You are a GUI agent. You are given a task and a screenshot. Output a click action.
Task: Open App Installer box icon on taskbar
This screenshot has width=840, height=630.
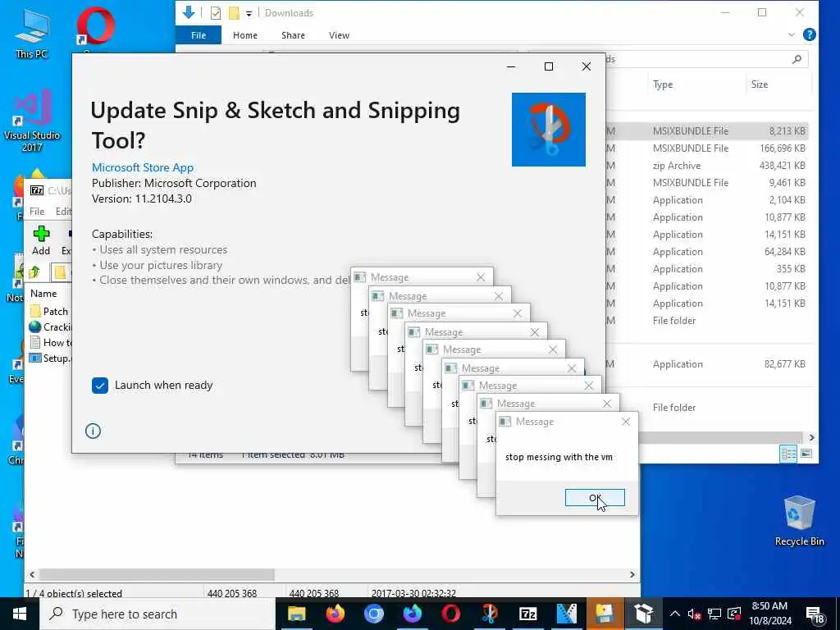[x=643, y=614]
